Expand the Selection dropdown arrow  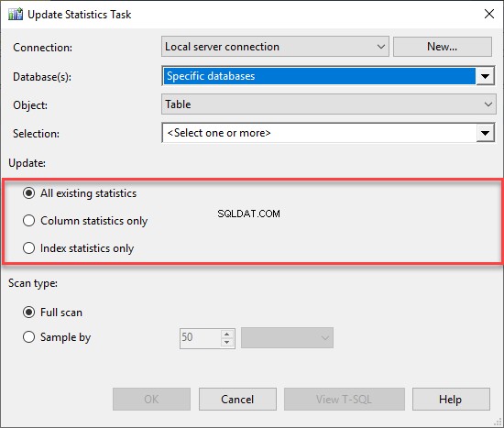coord(485,133)
